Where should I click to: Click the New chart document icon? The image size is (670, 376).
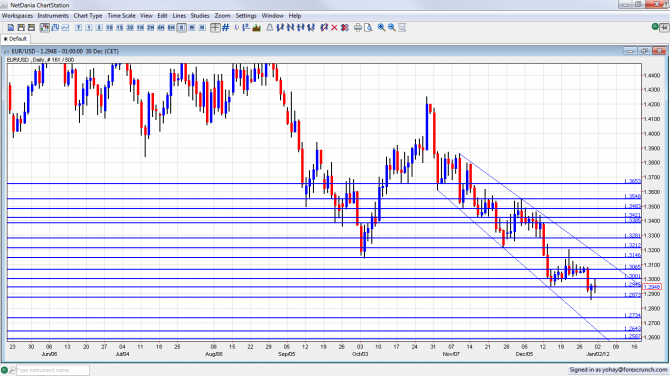pos(11,28)
